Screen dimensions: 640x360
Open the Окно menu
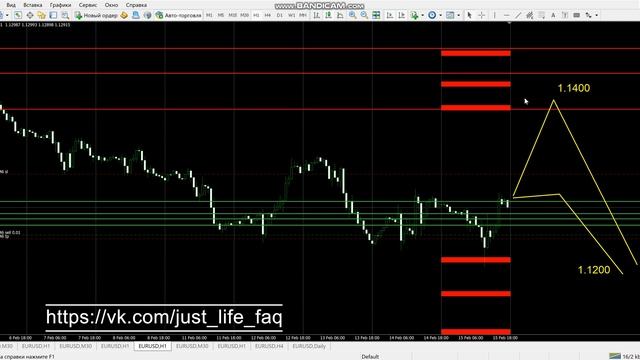click(x=111, y=5)
